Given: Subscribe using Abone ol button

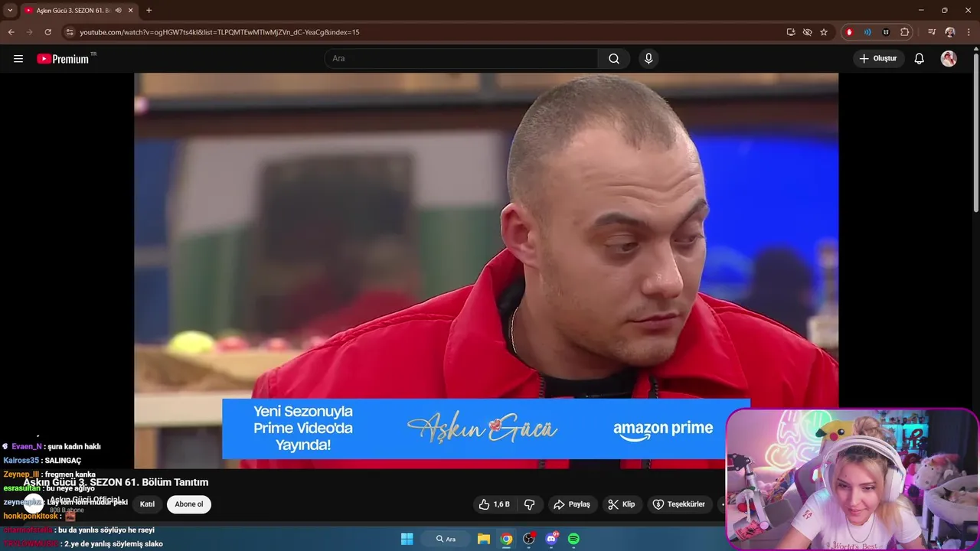Looking at the screenshot, I should click(189, 504).
